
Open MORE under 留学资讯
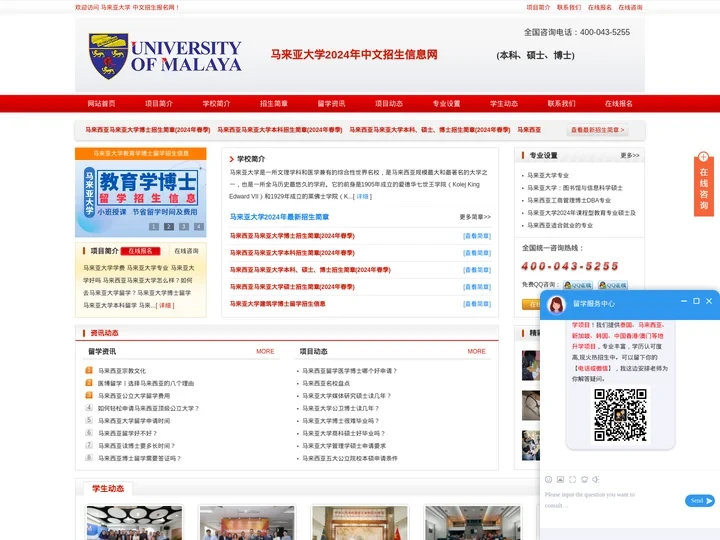click(265, 351)
